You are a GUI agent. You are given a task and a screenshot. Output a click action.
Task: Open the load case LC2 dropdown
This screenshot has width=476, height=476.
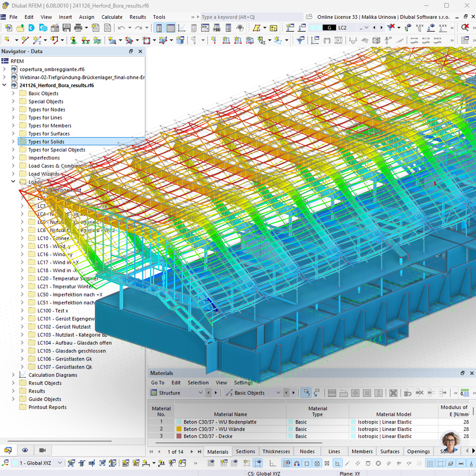[366, 28]
